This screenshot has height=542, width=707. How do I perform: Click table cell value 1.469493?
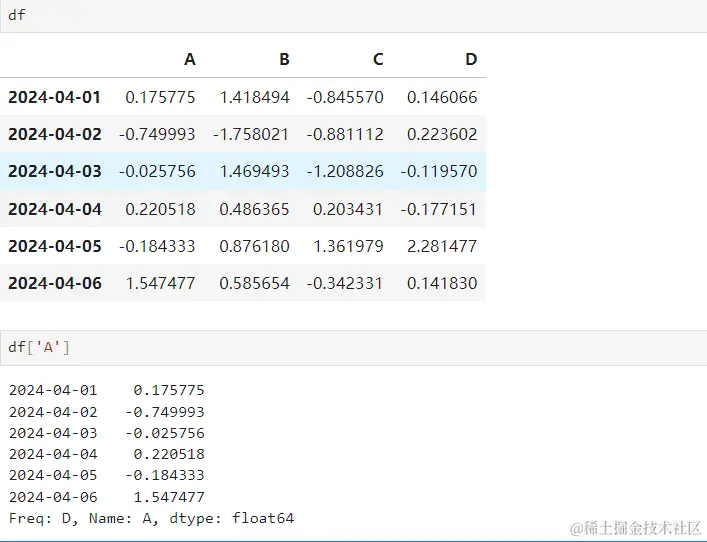click(x=254, y=171)
